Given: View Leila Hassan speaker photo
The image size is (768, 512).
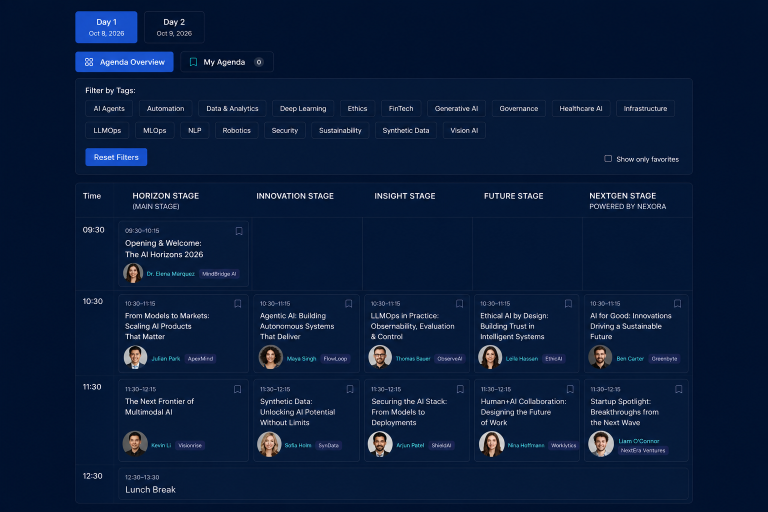Looking at the screenshot, I should tap(490, 357).
